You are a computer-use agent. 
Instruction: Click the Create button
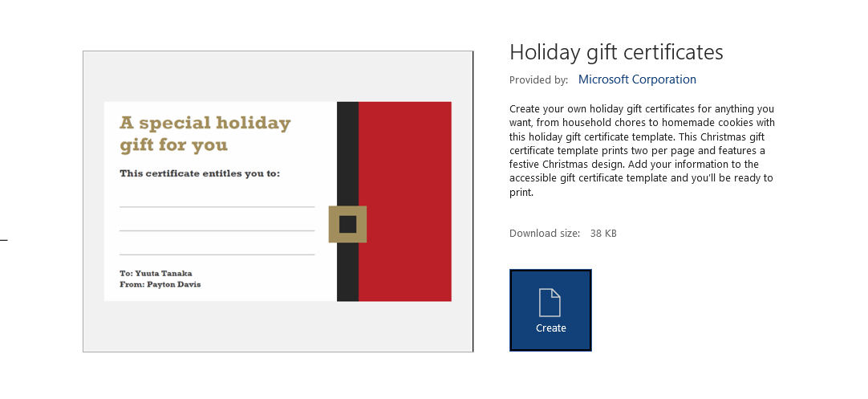(550, 311)
